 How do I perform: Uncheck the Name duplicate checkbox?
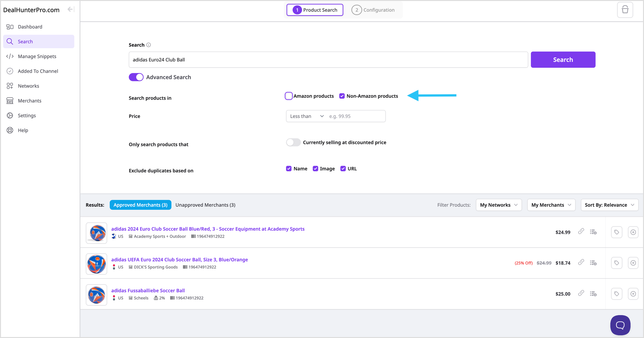pyautogui.click(x=289, y=169)
